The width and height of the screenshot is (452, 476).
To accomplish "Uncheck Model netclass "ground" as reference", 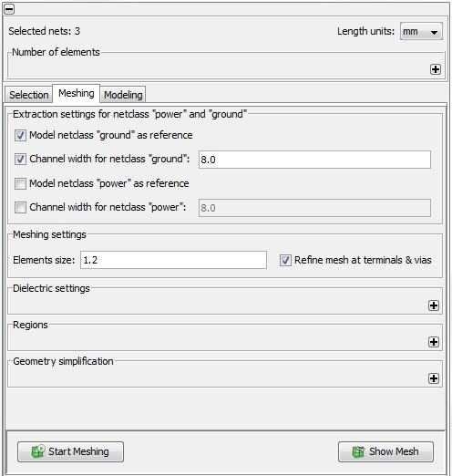I will pos(20,135).
